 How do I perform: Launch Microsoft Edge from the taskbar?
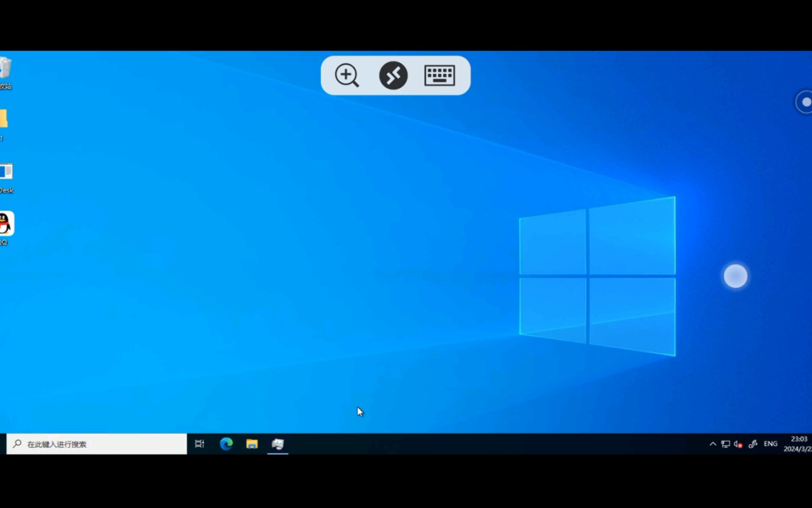click(226, 444)
